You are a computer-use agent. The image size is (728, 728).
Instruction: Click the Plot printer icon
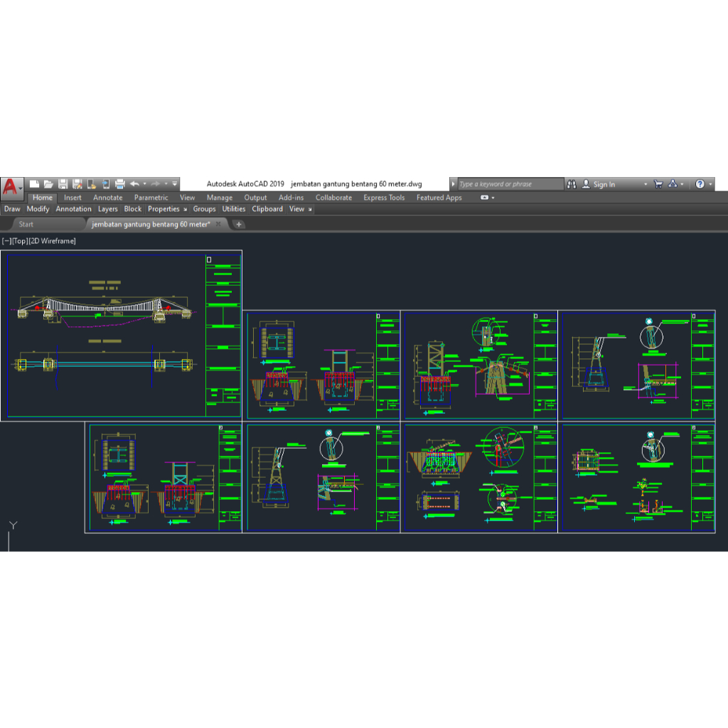(119, 184)
